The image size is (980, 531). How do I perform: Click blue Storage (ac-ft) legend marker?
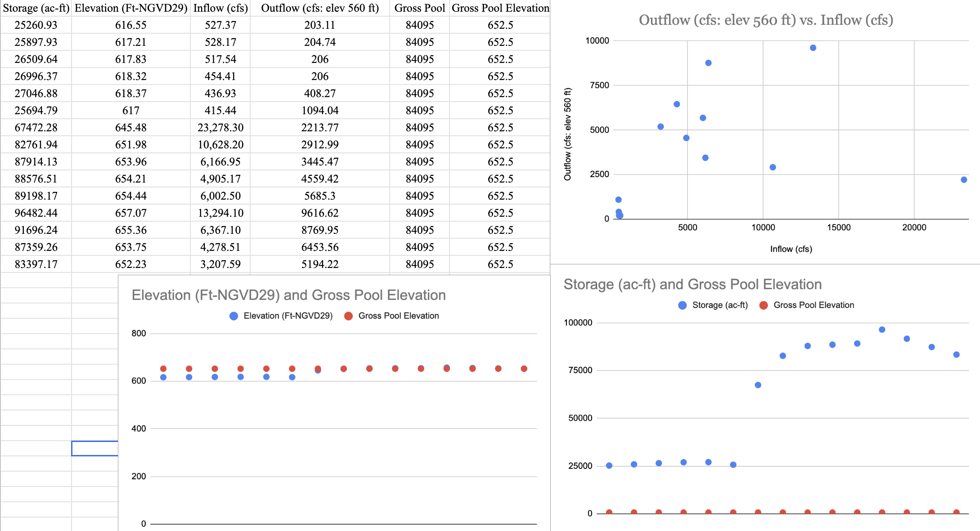pos(682,305)
